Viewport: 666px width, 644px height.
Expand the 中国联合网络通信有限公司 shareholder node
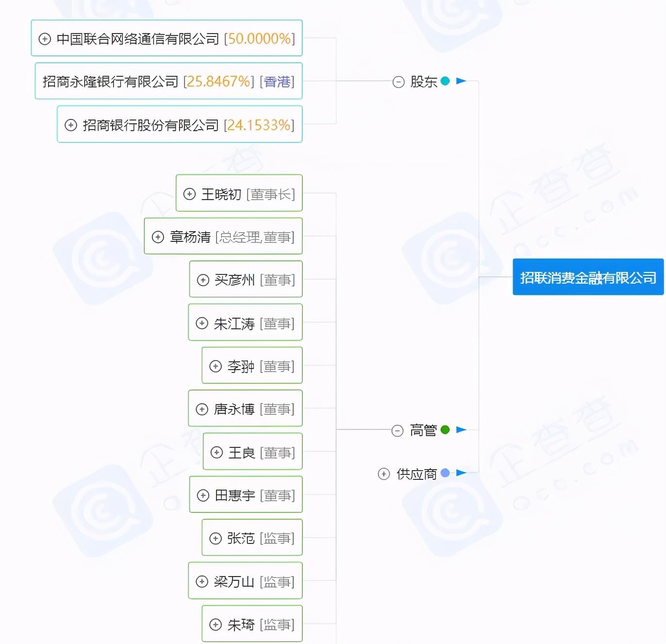45,39
